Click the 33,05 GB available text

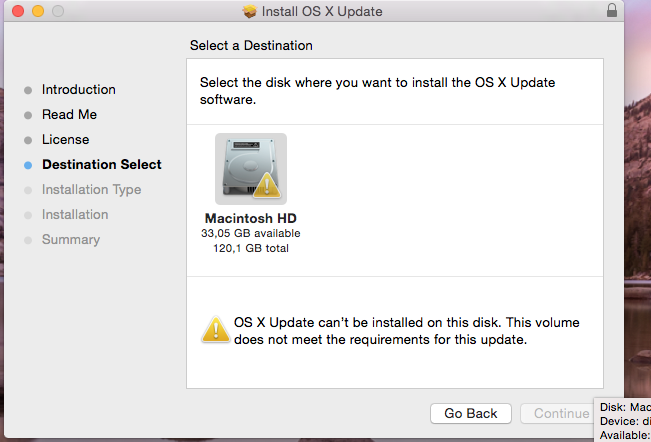(x=251, y=233)
